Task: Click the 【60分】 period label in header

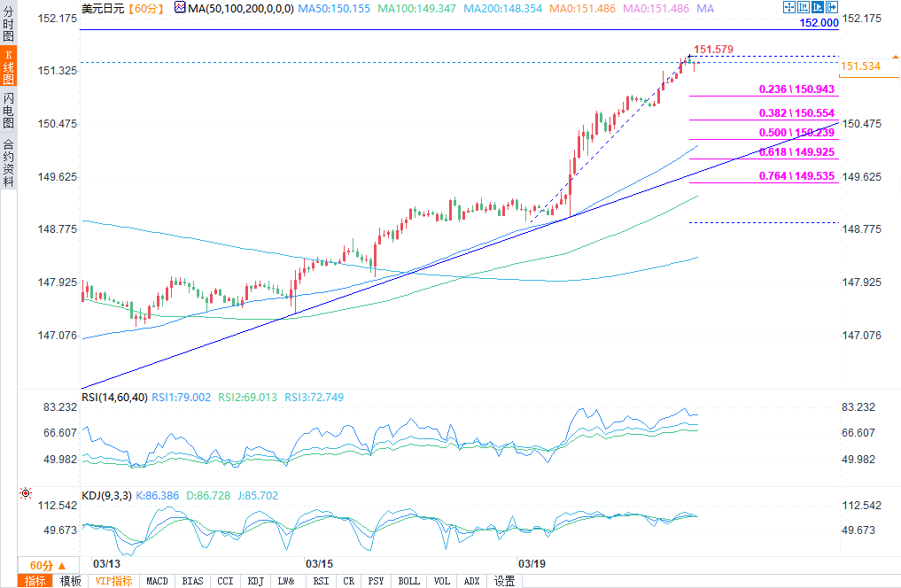Action: (146, 9)
